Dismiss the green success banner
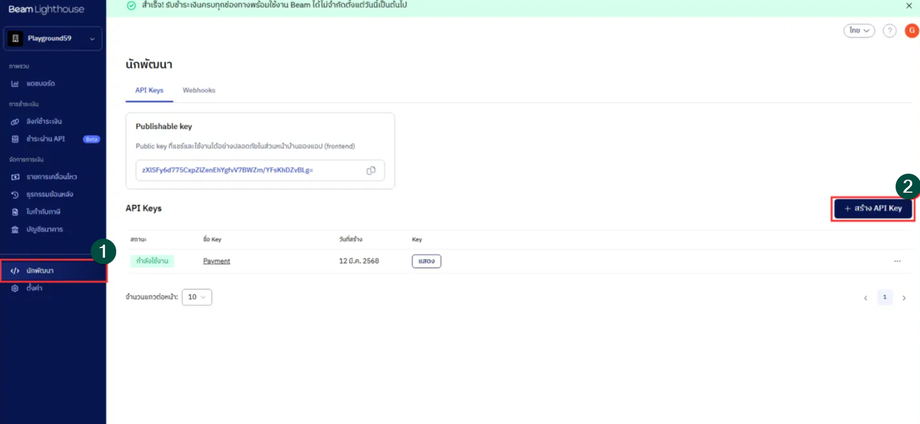This screenshot has width=920, height=424. [x=909, y=5]
